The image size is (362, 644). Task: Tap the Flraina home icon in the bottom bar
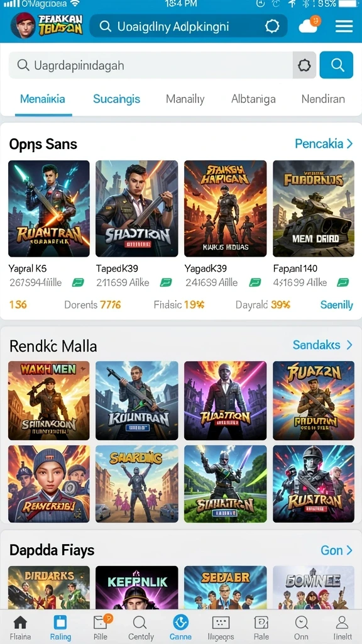click(x=20, y=628)
